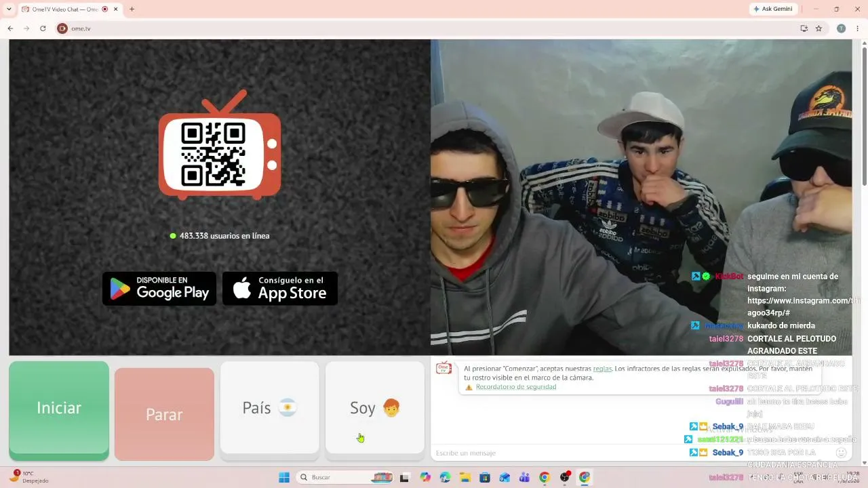This screenshot has height=488, width=868.
Task: Open the Recordatorio de seguridad link
Action: tap(516, 387)
